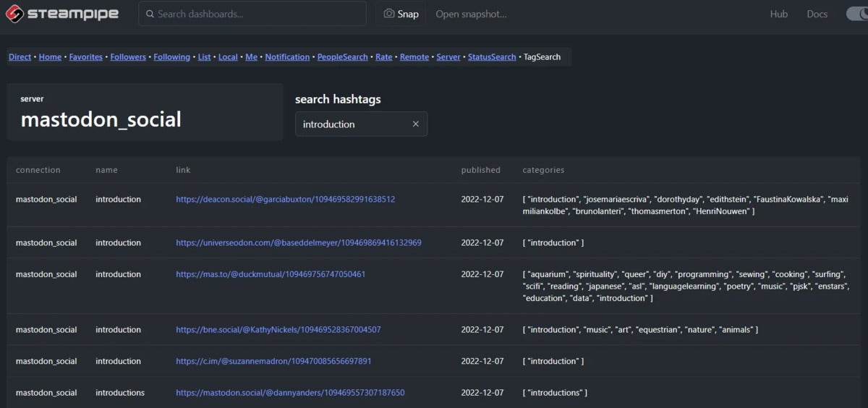Open the Server dashboard

[448, 57]
